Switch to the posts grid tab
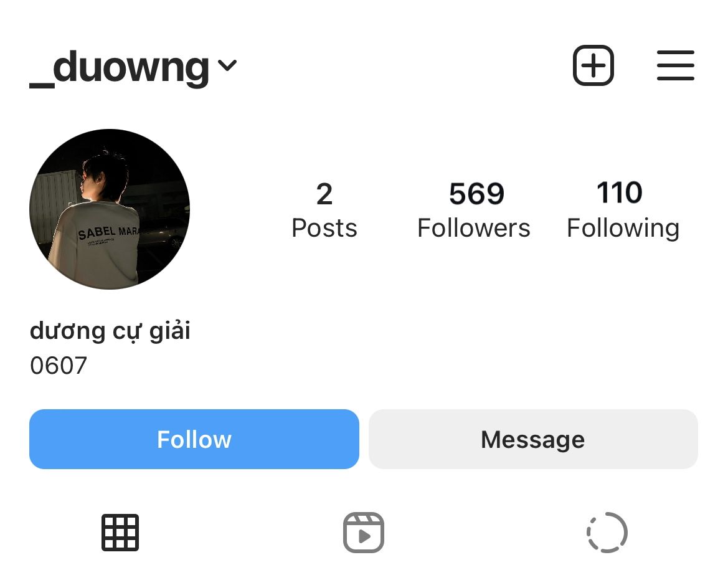 (x=120, y=533)
